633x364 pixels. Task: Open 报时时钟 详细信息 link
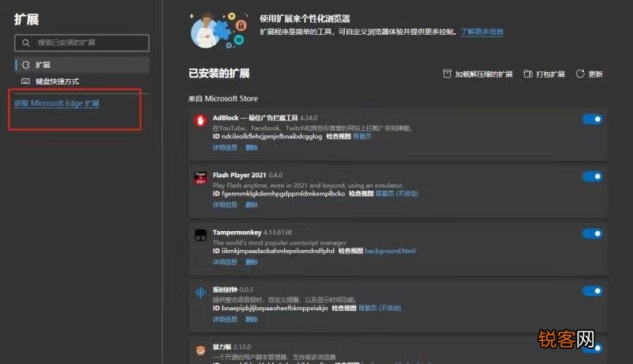click(x=225, y=320)
